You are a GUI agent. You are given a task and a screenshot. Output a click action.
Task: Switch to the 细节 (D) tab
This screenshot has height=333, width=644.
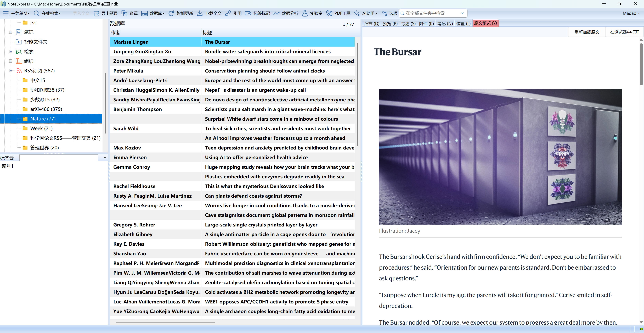pyautogui.click(x=371, y=24)
